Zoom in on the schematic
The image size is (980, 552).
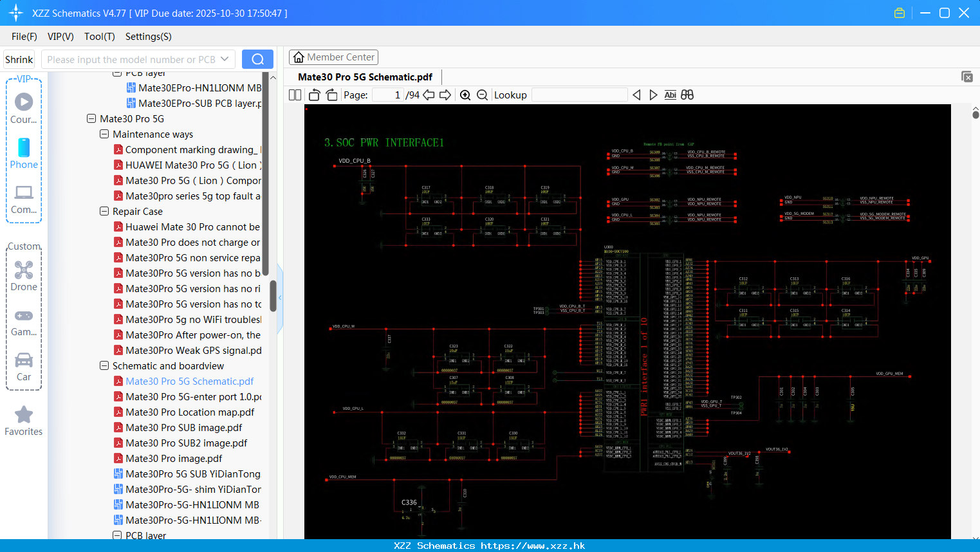tap(465, 95)
